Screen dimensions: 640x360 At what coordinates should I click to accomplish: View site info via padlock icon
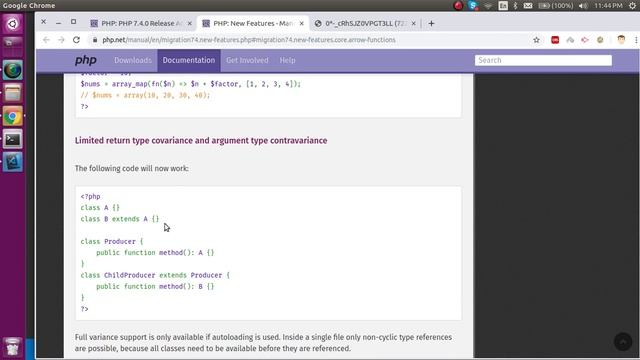point(95,40)
